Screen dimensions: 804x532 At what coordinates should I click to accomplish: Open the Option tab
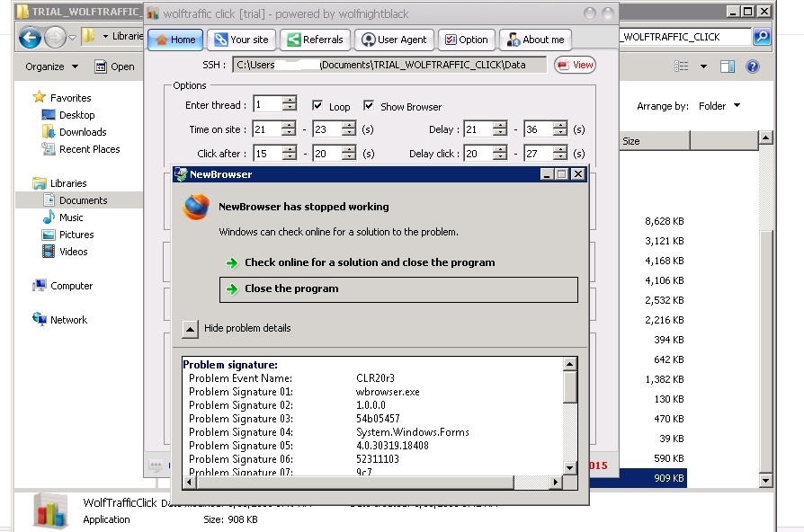pyautogui.click(x=467, y=40)
